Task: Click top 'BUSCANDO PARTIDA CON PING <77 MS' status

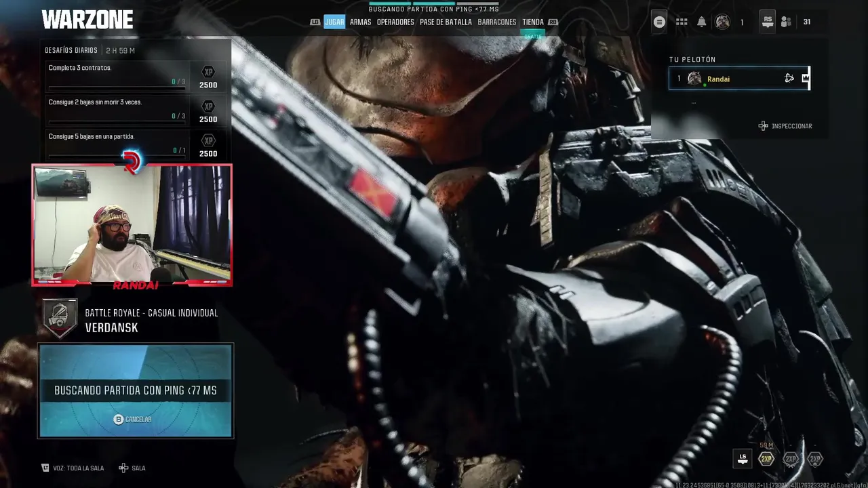Action: click(x=434, y=9)
